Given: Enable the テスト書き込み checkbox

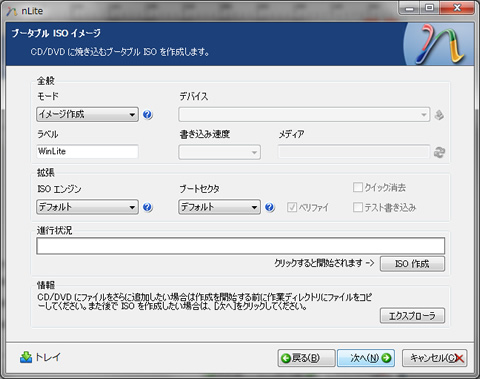Looking at the screenshot, I should click(x=358, y=207).
